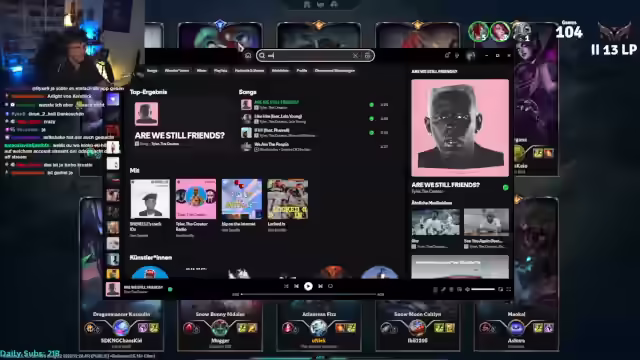
Task: Filter search results by Künstler*innen
Action: point(177,71)
